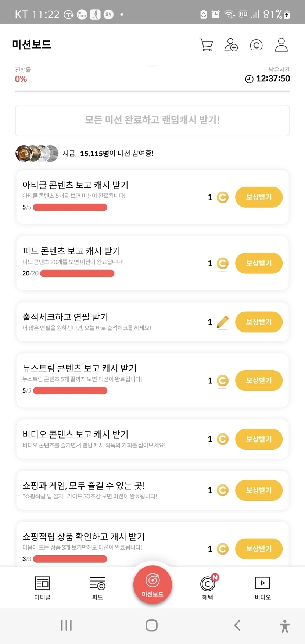Tap the invite friend icon
Screen dimensions: 305x644
point(231,45)
